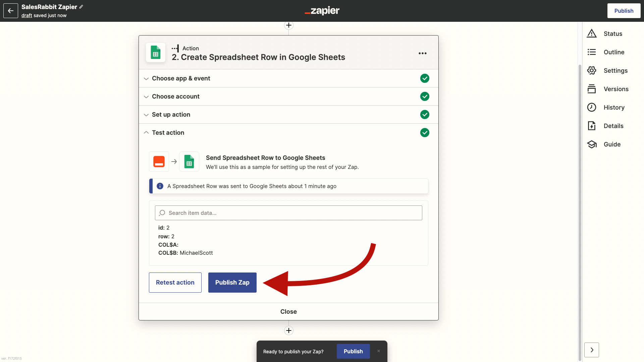
Task: Expand the Choose account section
Action: [288, 97]
